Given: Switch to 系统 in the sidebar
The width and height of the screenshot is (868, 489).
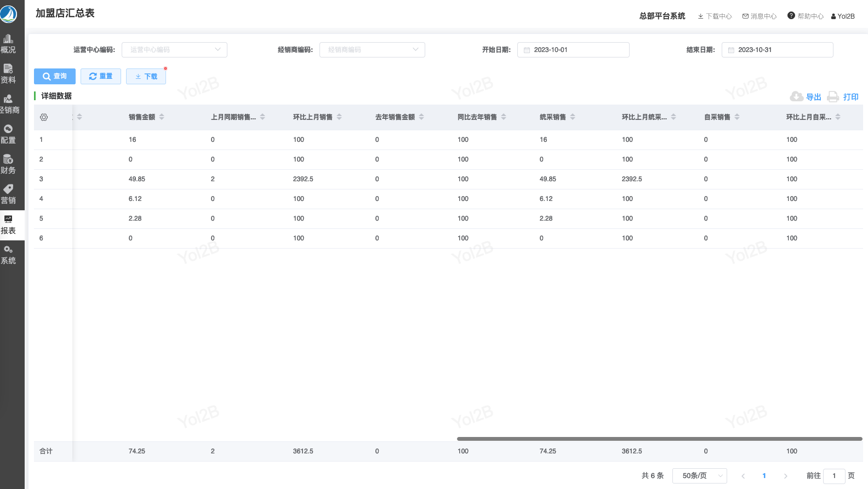Looking at the screenshot, I should [x=8, y=255].
